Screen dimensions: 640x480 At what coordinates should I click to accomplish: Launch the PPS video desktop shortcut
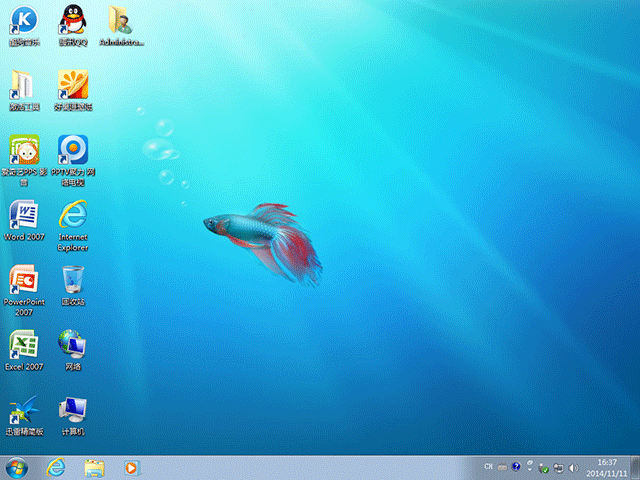tap(23, 150)
